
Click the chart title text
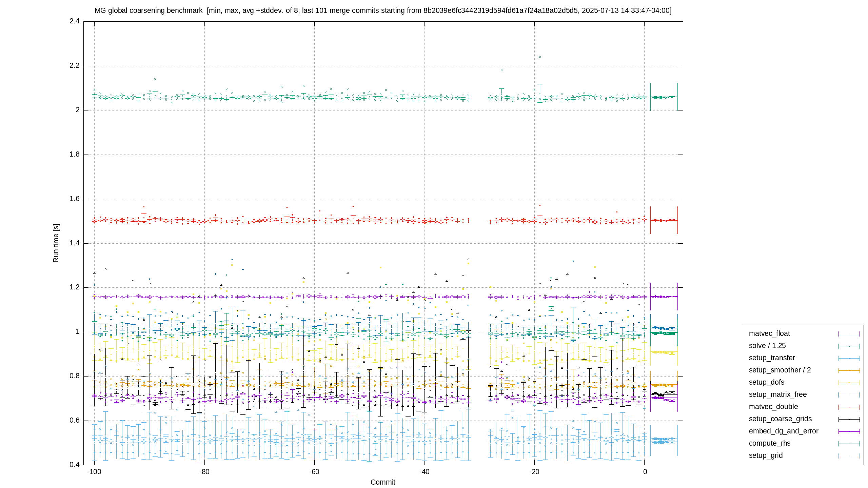click(x=383, y=11)
